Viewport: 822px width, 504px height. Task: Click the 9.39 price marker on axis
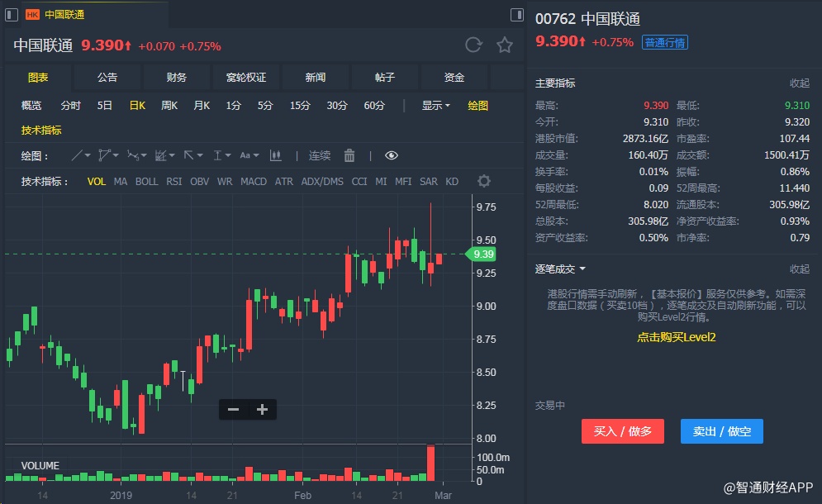tap(483, 254)
